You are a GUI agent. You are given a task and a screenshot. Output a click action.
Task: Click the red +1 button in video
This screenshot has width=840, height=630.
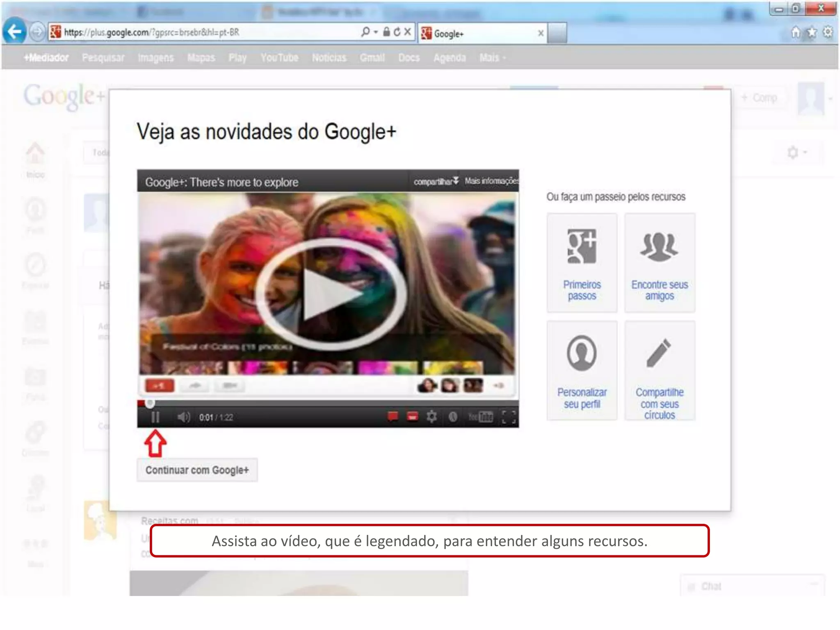160,386
